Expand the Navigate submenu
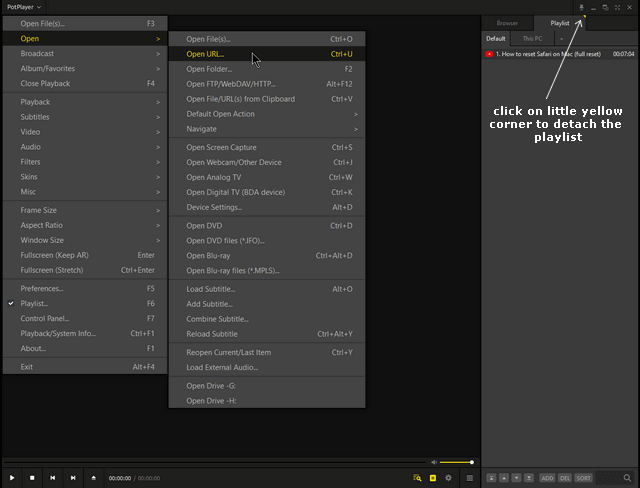 click(267, 129)
